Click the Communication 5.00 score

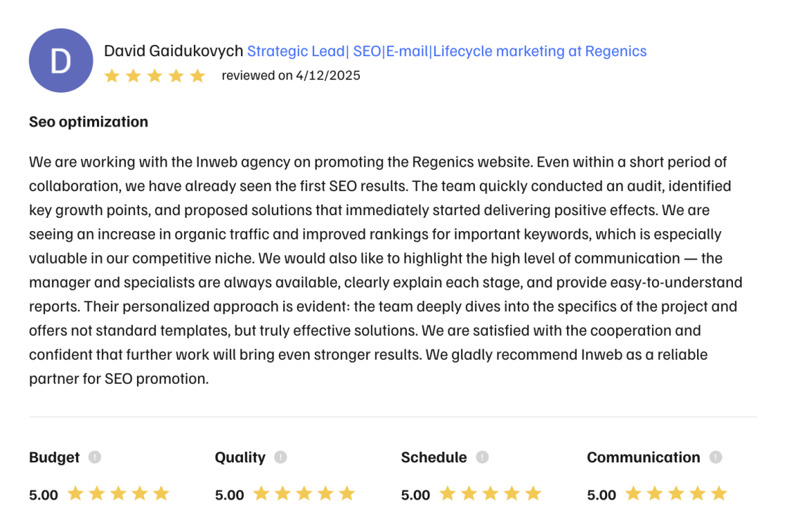(601, 495)
